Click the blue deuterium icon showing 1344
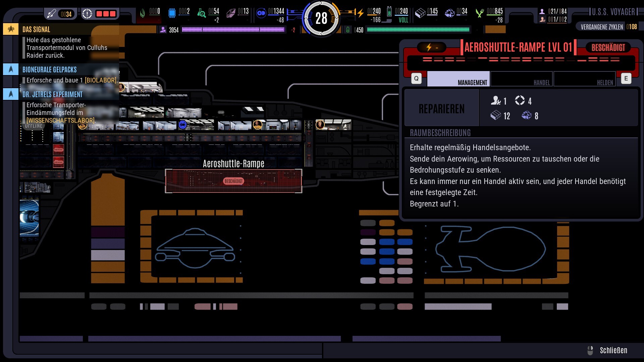Image resolution: width=644 pixels, height=362 pixels. [261, 13]
